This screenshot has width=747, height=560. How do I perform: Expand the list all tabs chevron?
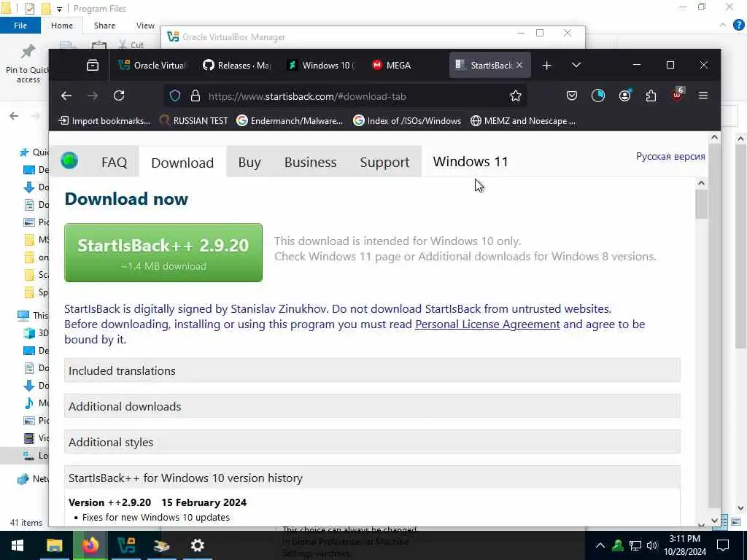(576, 65)
